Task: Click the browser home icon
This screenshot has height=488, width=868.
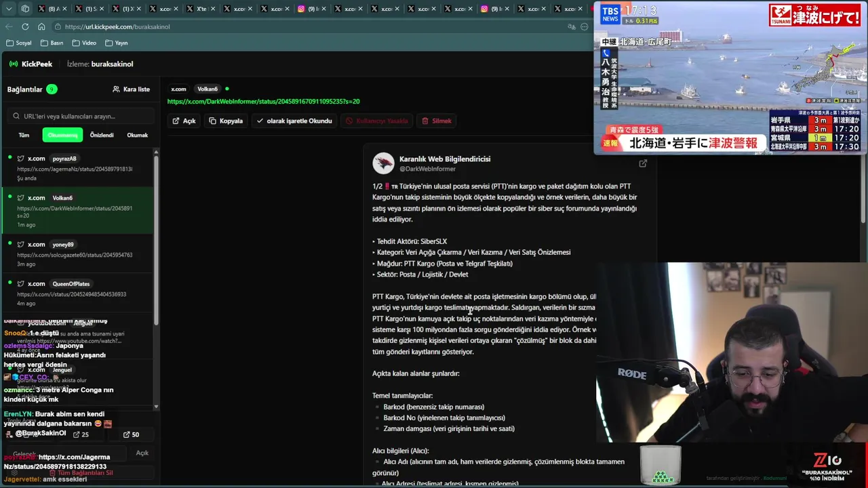Action: point(41,26)
